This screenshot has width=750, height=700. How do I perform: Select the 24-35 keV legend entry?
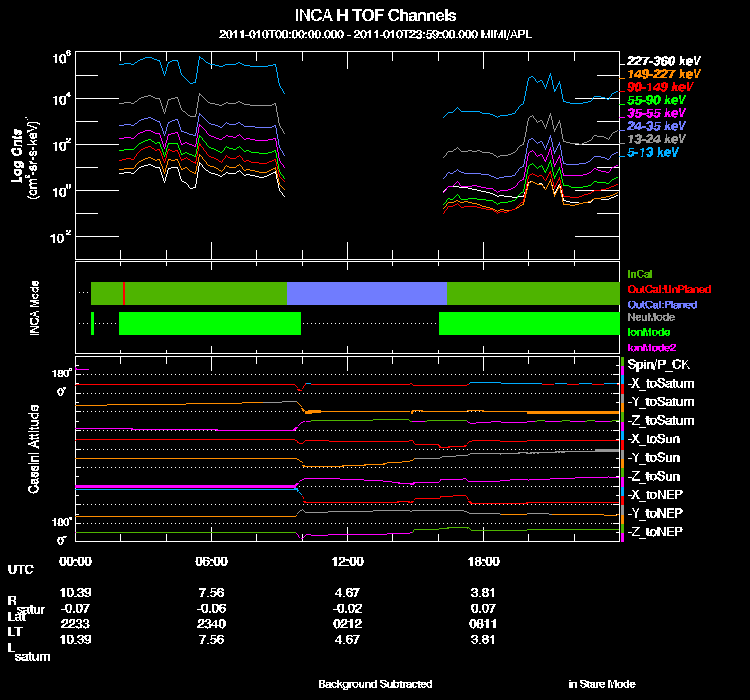(656, 126)
